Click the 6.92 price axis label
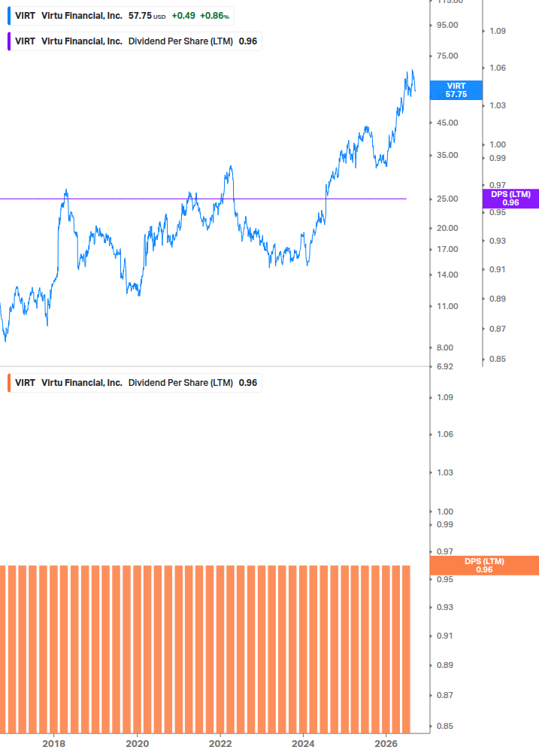This screenshot has height=756, width=539. click(x=445, y=366)
